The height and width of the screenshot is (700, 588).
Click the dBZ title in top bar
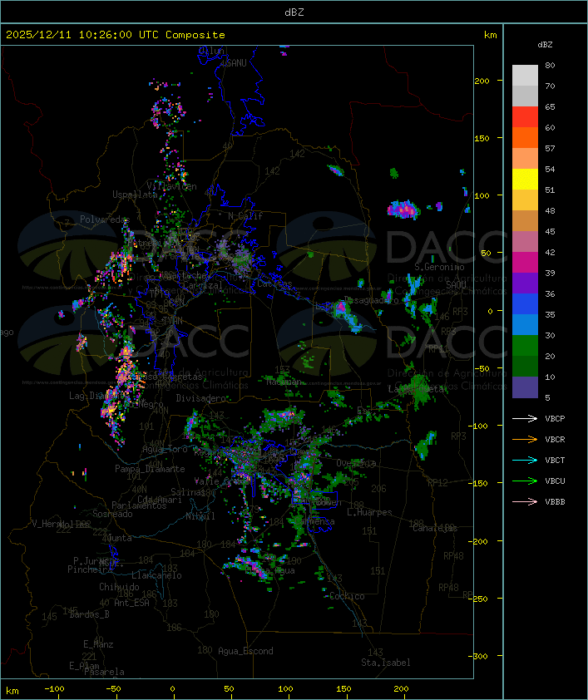tap(294, 12)
